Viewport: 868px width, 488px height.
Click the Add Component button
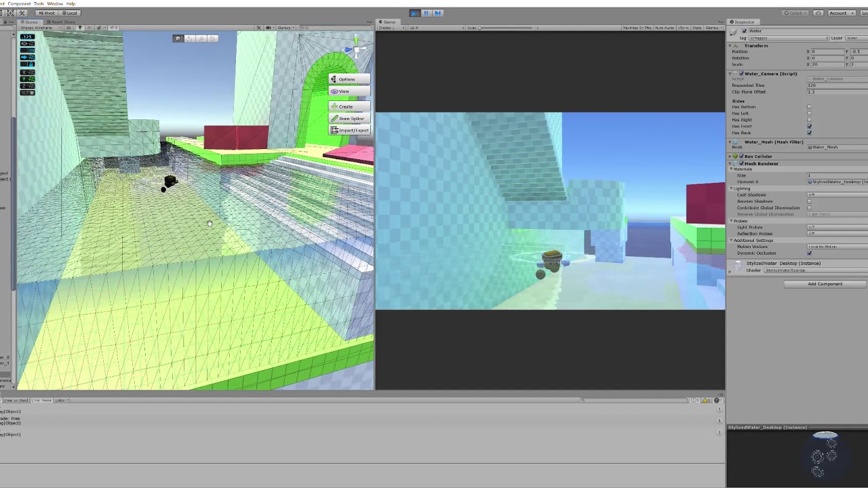(825, 284)
